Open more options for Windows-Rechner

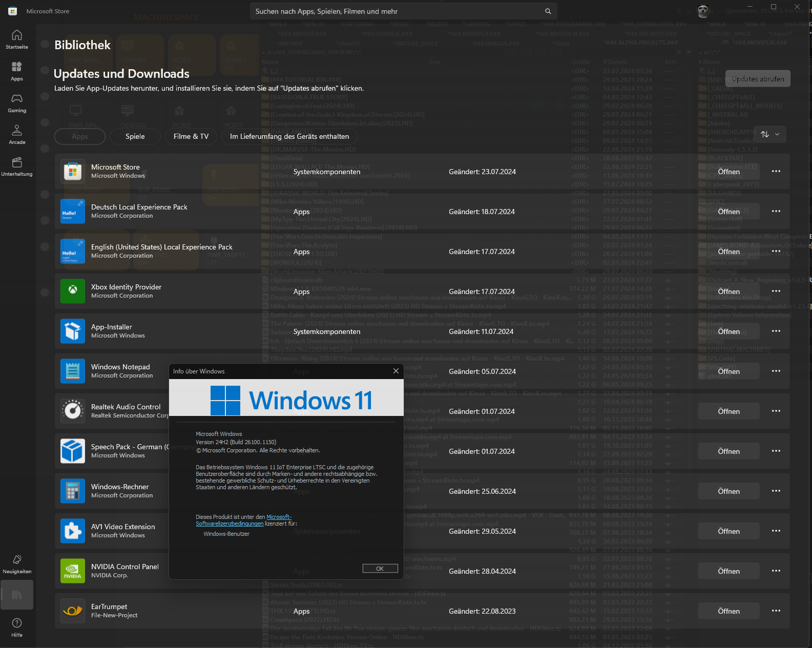point(776,491)
